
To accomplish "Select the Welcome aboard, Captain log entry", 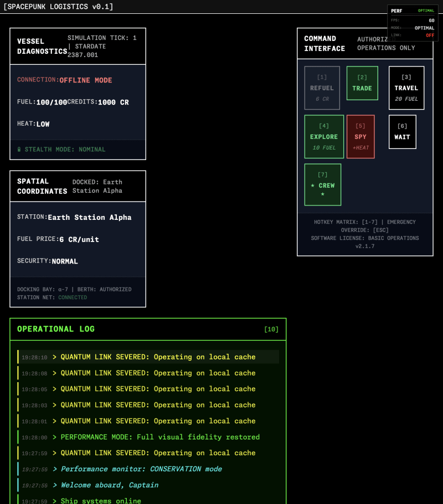I will pyautogui.click(x=148, y=485).
